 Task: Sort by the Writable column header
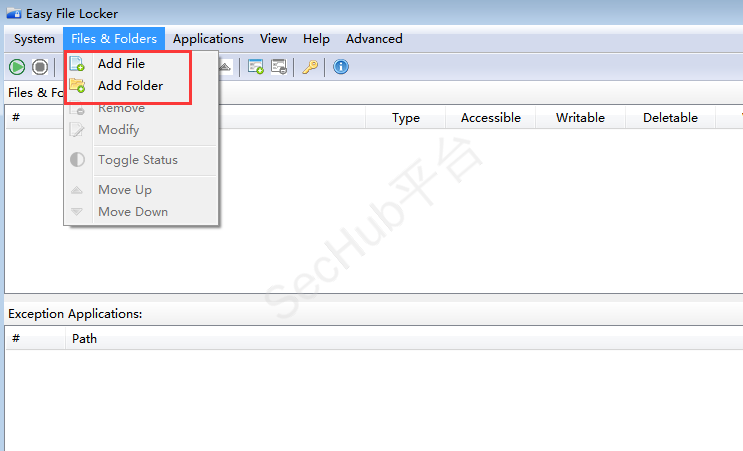(580, 117)
